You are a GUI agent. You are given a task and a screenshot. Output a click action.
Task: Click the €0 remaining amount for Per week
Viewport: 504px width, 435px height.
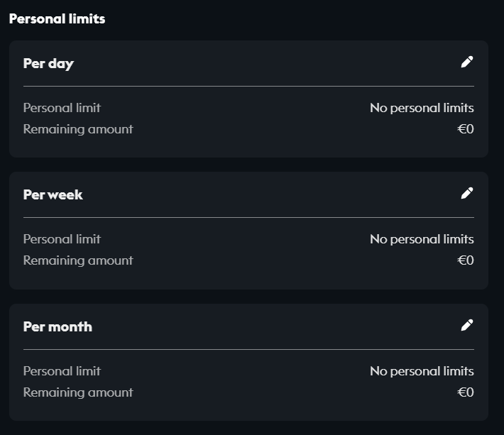tap(466, 260)
